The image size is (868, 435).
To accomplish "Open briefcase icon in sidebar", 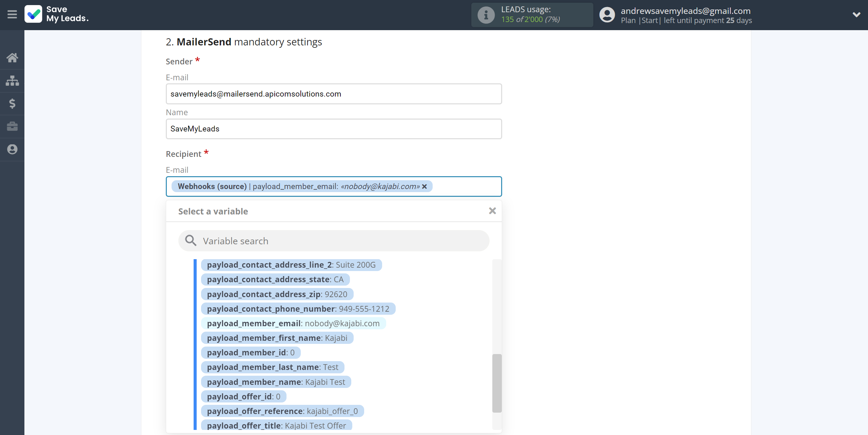I will click(12, 126).
